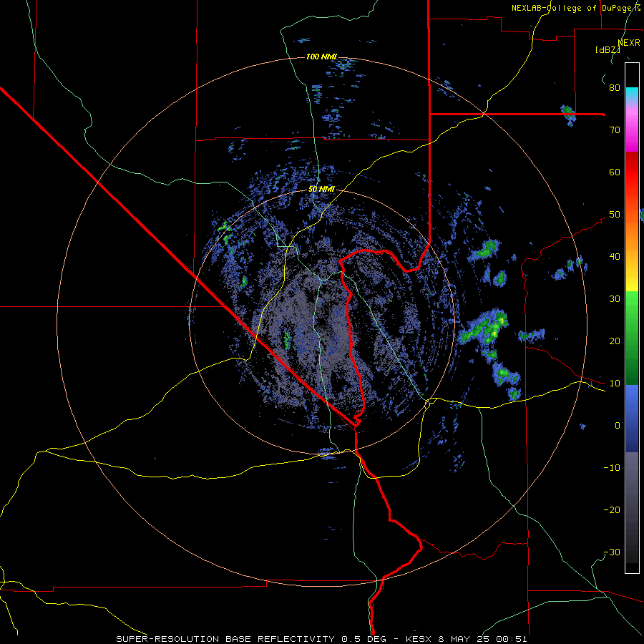This screenshot has width=644, height=644.
Task: Select the 50 NMI range ring label
Action: click(x=321, y=190)
